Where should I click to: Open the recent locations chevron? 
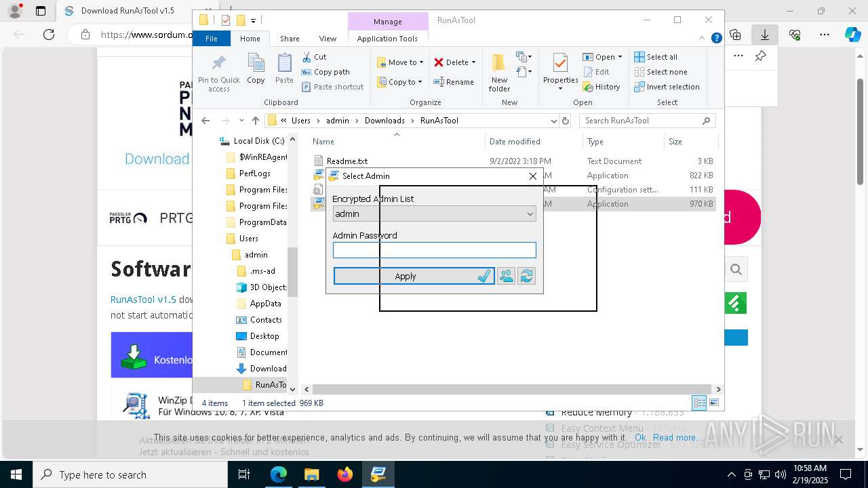click(241, 121)
